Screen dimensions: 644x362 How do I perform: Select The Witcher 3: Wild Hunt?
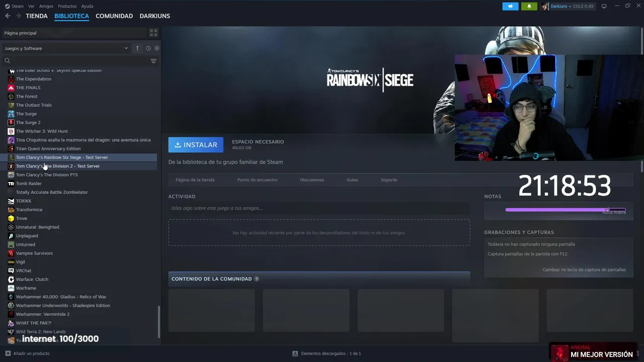pos(42,131)
